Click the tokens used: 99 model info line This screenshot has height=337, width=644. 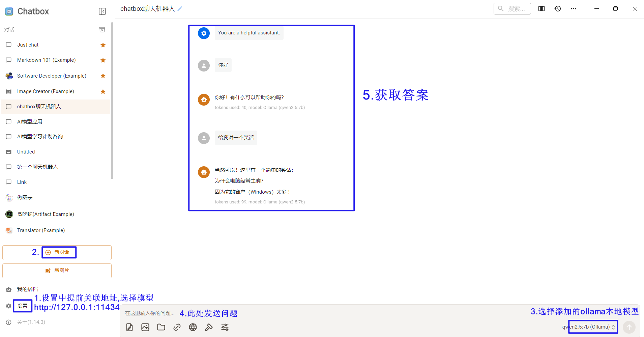(260, 202)
